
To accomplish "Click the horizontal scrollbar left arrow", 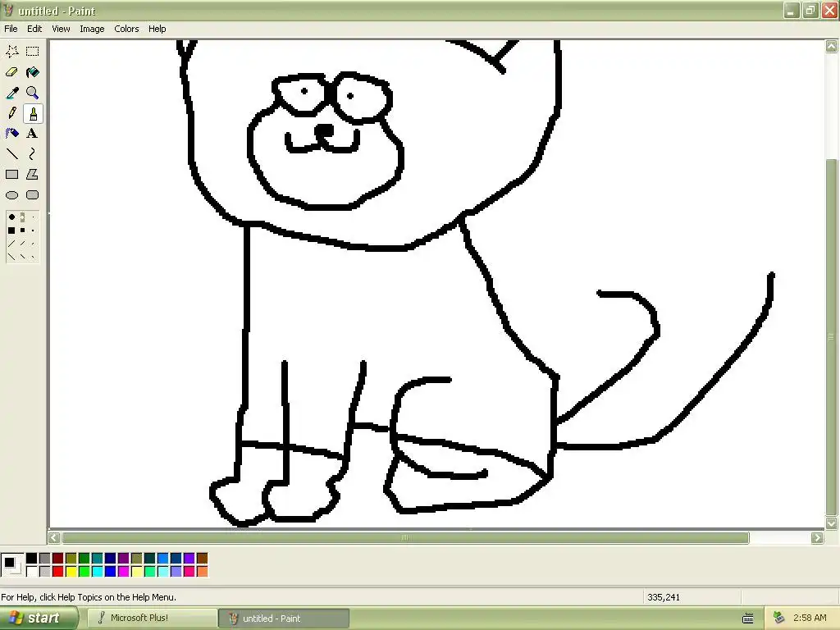I will (x=54, y=537).
